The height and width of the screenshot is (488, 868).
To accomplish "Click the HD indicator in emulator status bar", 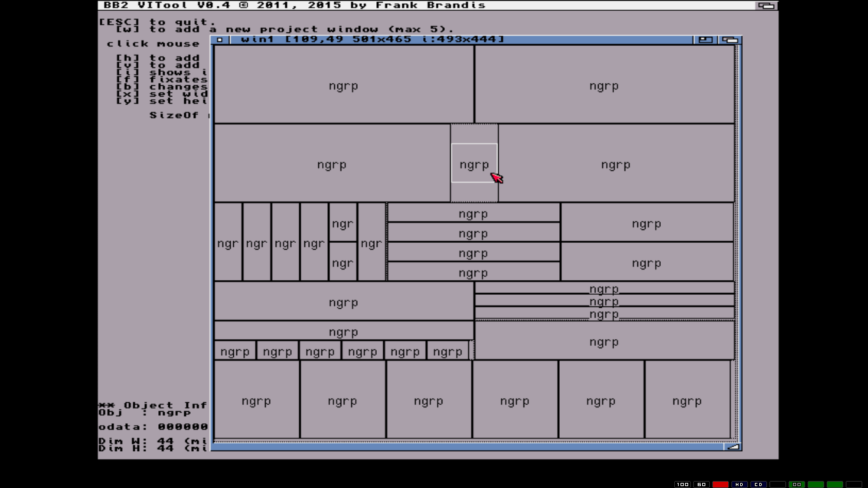I will [739, 484].
